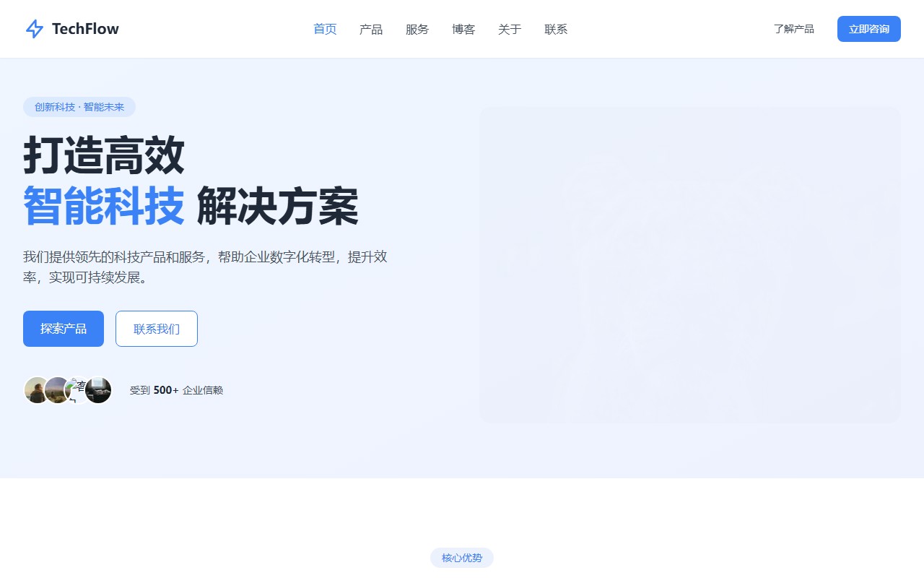Click the TechFlow lightning bolt logo icon
The image size is (924, 578).
[35, 29]
